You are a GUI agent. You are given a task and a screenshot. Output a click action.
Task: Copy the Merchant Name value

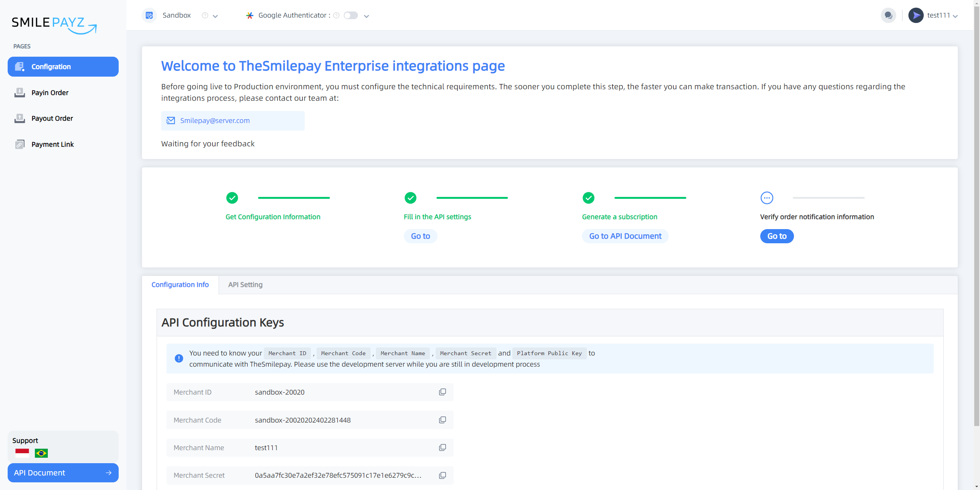(442, 447)
